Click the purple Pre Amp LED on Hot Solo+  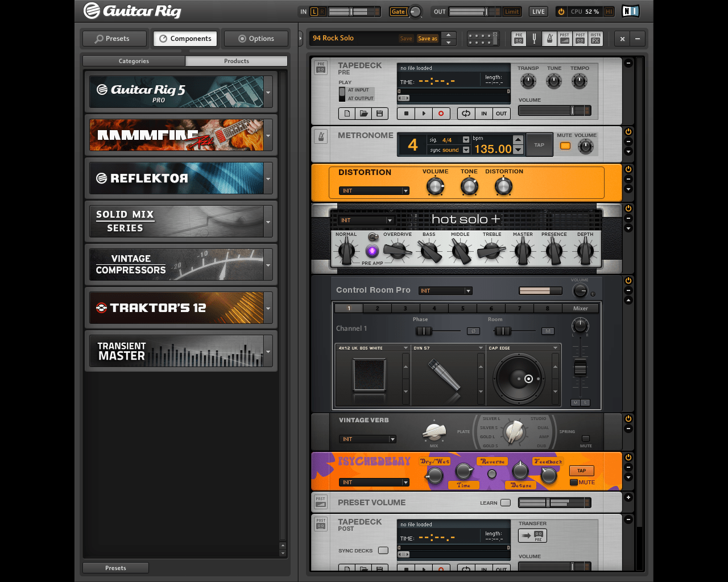click(373, 251)
